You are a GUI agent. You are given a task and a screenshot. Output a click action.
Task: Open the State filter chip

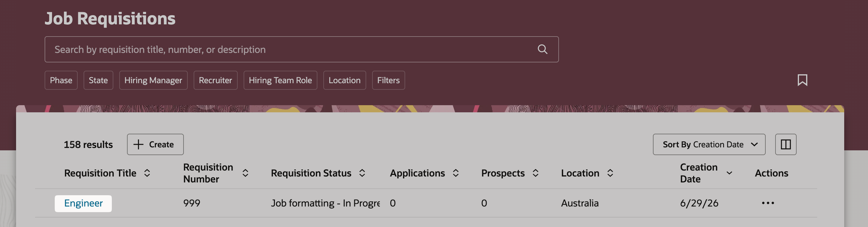point(98,80)
